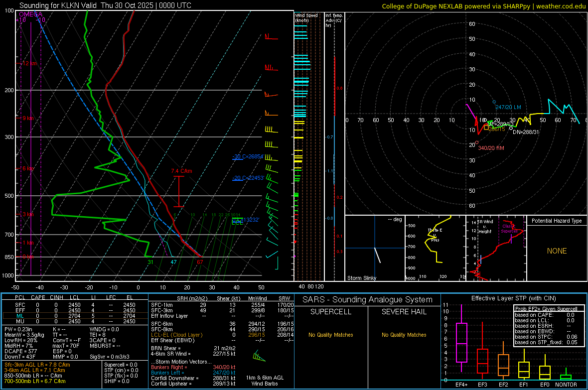Select the 'Potential Hazard Type' header
The width and height of the screenshot is (588, 390).
tap(557, 221)
